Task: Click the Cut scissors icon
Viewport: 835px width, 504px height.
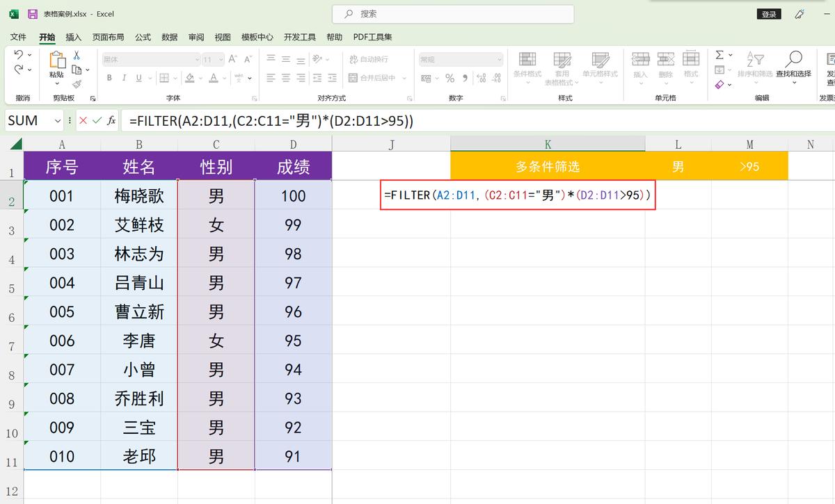Action: [77, 56]
